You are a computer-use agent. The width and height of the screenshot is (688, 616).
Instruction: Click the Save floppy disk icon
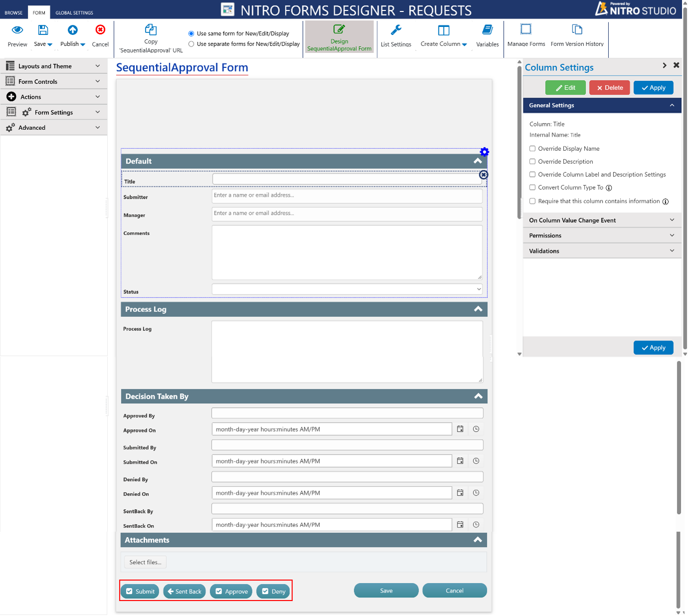[43, 30]
